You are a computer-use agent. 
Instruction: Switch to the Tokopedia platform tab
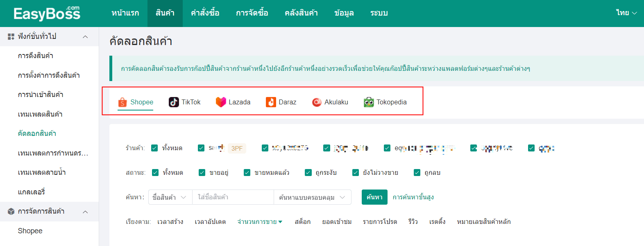[x=385, y=102]
